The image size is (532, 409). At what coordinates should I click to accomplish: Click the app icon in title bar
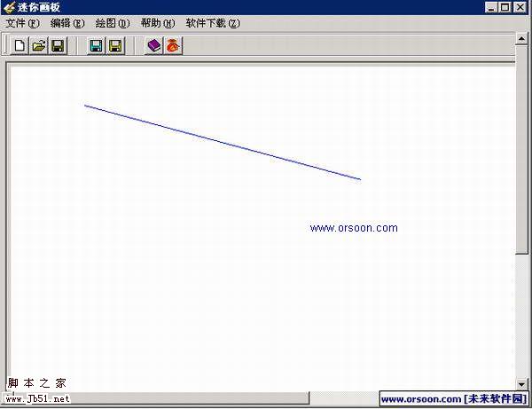10,7
